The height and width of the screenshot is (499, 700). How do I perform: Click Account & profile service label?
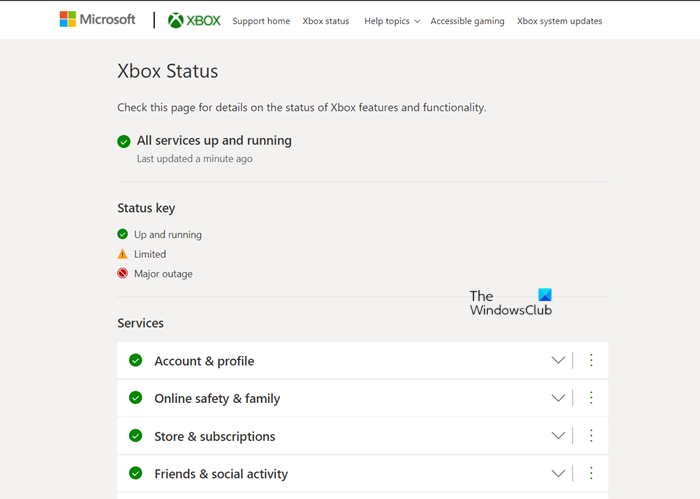[x=204, y=361]
